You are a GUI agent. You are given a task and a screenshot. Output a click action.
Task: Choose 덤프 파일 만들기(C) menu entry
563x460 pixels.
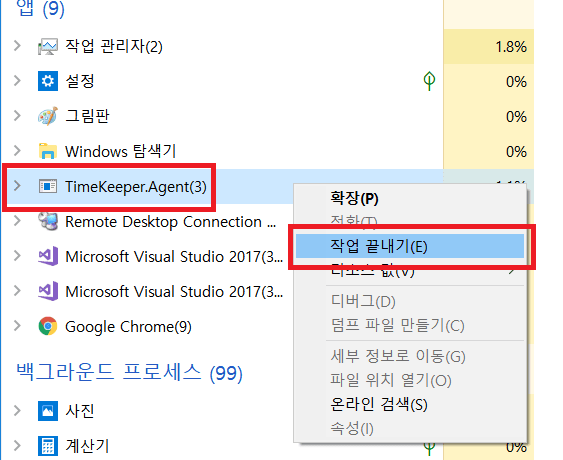410,325
